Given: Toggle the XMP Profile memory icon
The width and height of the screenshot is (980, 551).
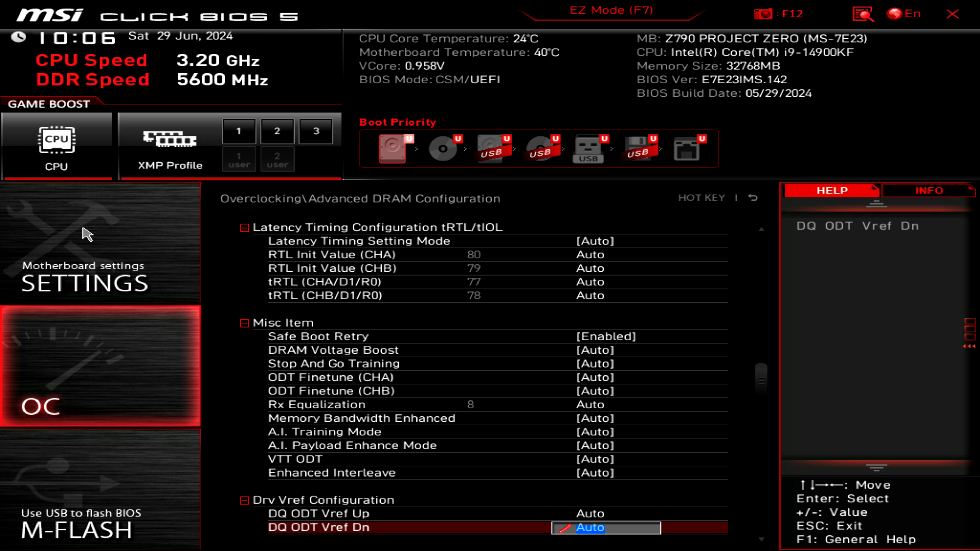Looking at the screenshot, I should (x=170, y=139).
